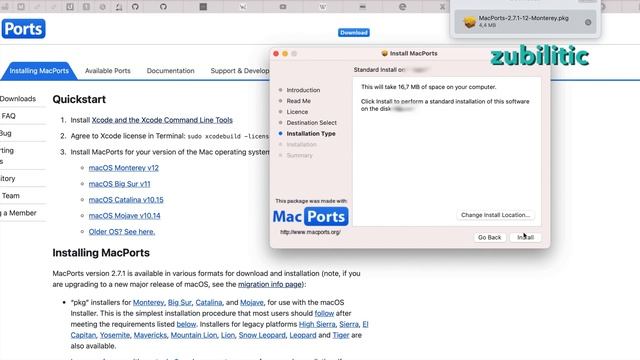Image resolution: width=640 pixels, height=360 pixels.
Task: Select the Installing MacPorts tab
Action: 39,71
